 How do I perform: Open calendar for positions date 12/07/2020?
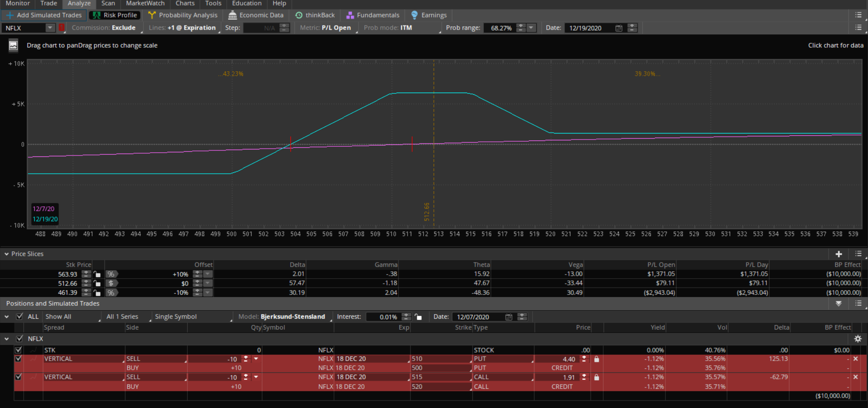[x=509, y=317]
